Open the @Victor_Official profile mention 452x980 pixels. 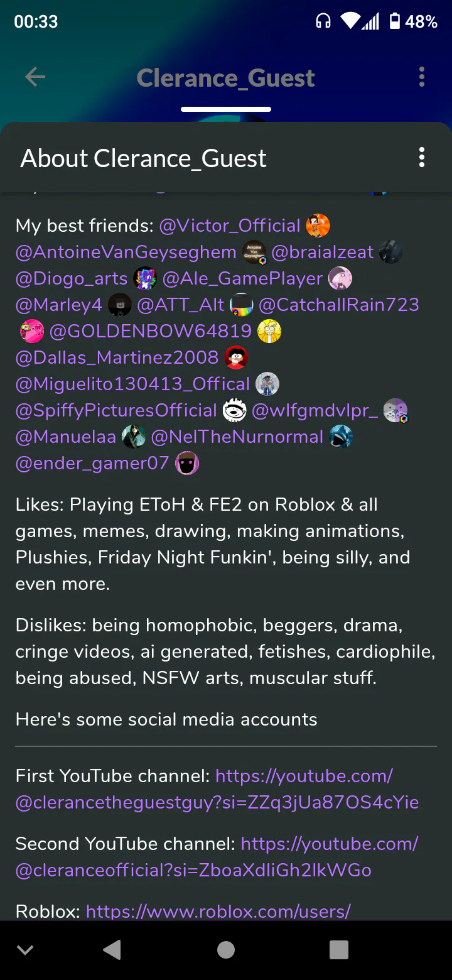(230, 226)
